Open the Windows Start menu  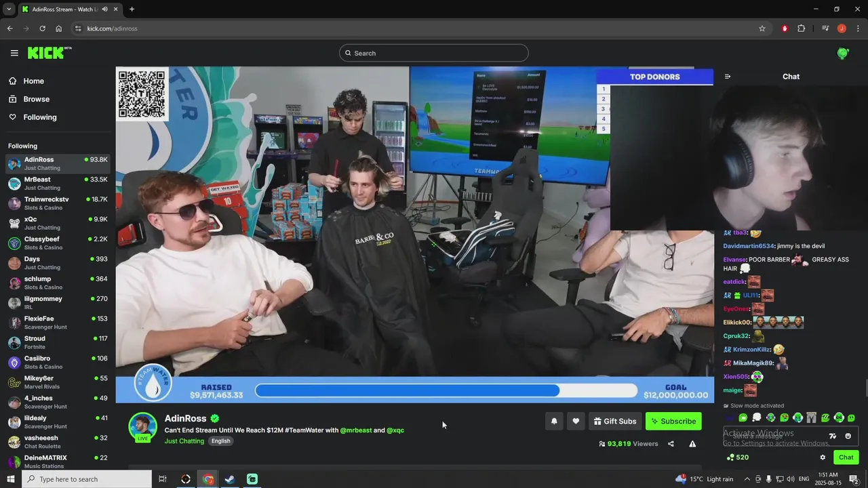[10, 479]
